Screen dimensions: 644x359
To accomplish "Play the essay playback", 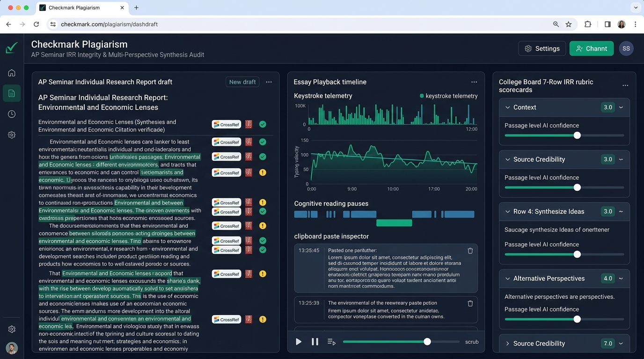I will pyautogui.click(x=299, y=342).
